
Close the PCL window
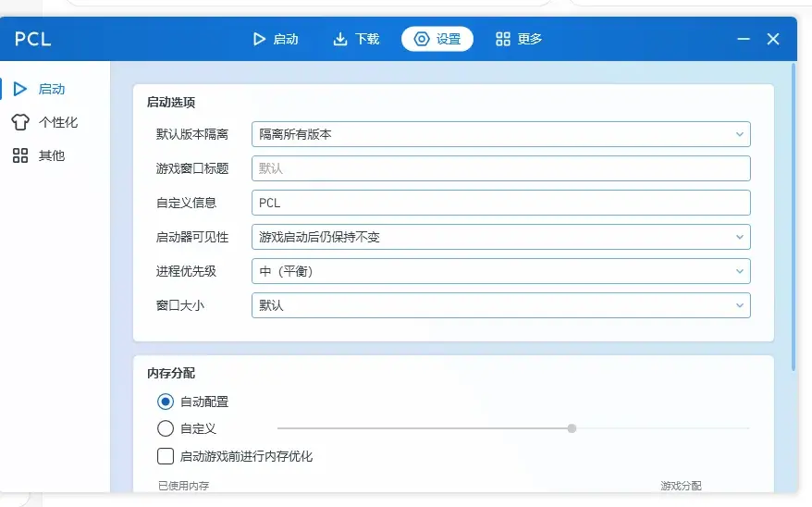(x=773, y=39)
